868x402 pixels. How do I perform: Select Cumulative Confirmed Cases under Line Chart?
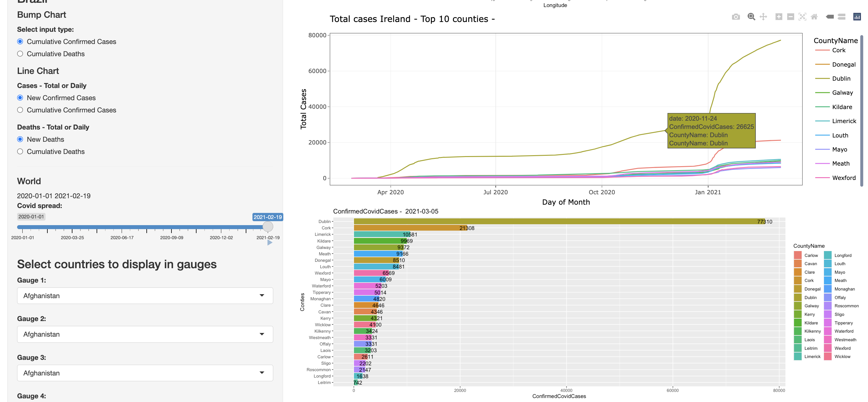tap(20, 110)
